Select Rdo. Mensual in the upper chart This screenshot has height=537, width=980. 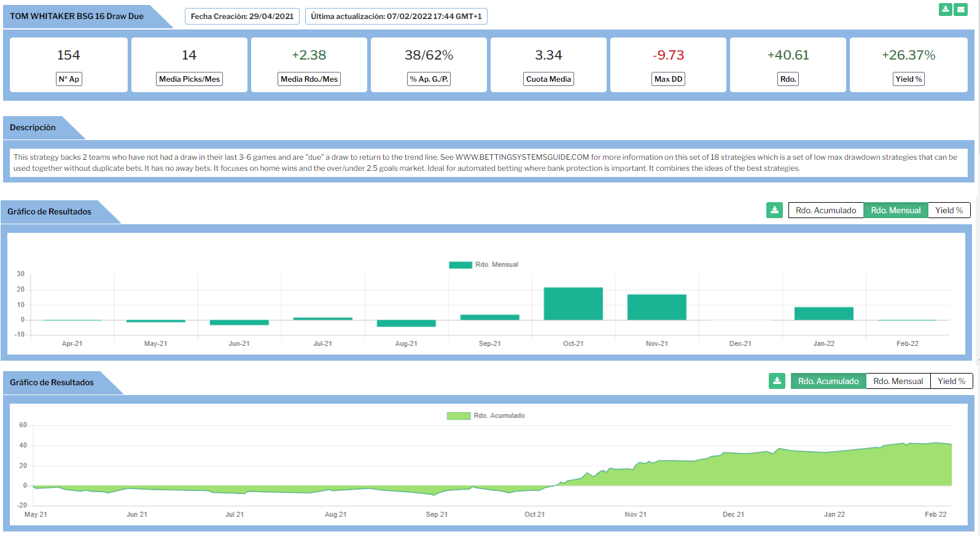tap(895, 210)
